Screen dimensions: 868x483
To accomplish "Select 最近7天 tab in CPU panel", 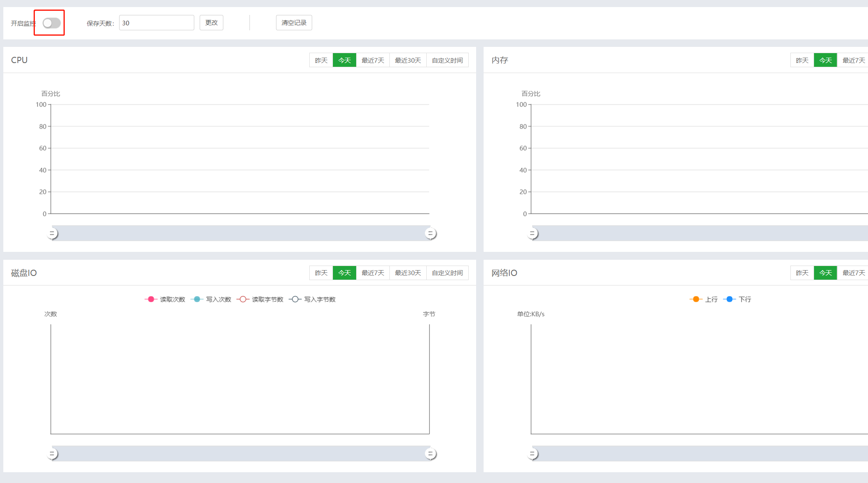I will (373, 60).
